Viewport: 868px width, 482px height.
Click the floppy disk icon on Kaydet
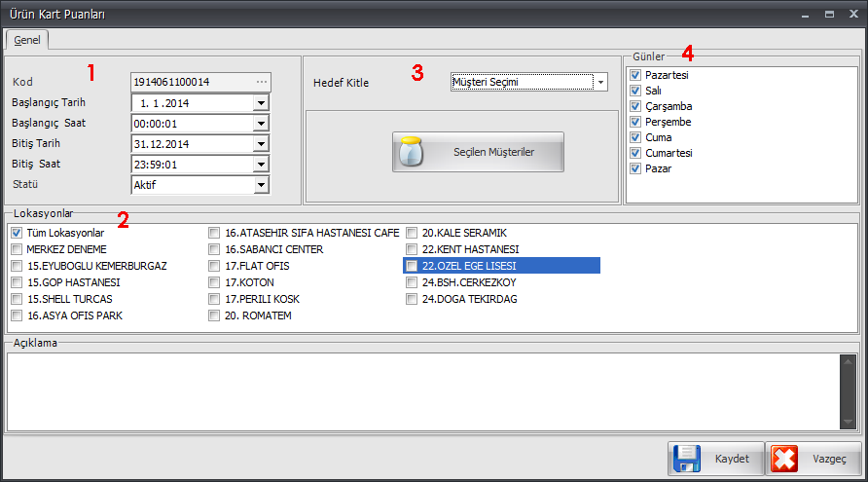coord(687,458)
